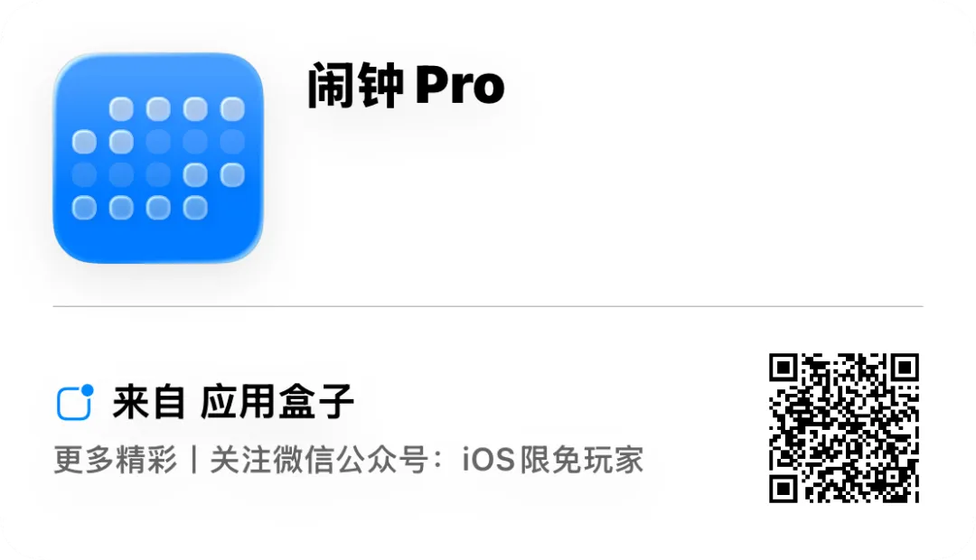The image size is (976, 560).
Task: Click the QR code image
Action: tap(844, 427)
